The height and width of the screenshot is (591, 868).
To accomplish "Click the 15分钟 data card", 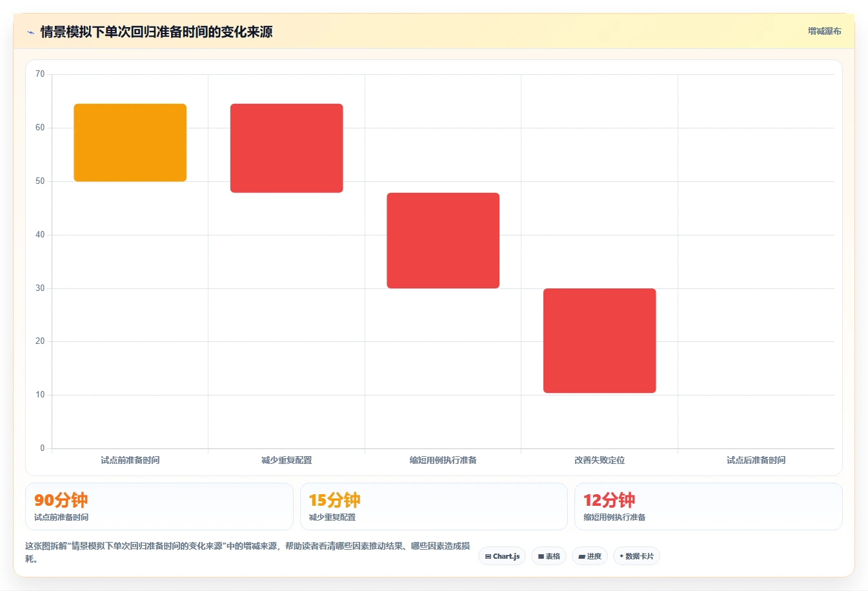I will tap(434, 506).
